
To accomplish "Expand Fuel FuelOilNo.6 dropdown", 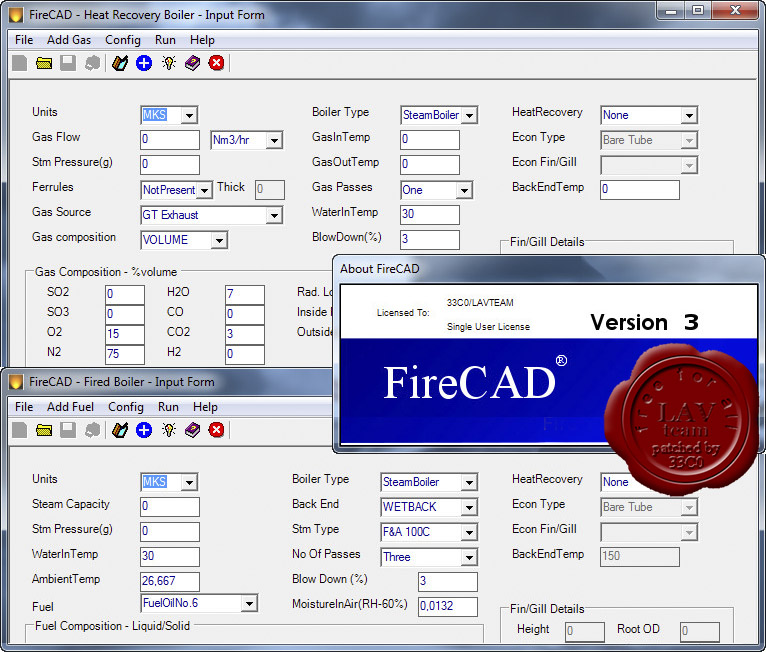I will coord(249,604).
